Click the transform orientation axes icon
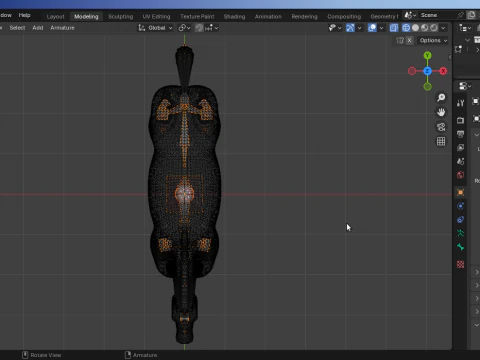Screen dimensions: 480x360 pyautogui.click(x=142, y=28)
